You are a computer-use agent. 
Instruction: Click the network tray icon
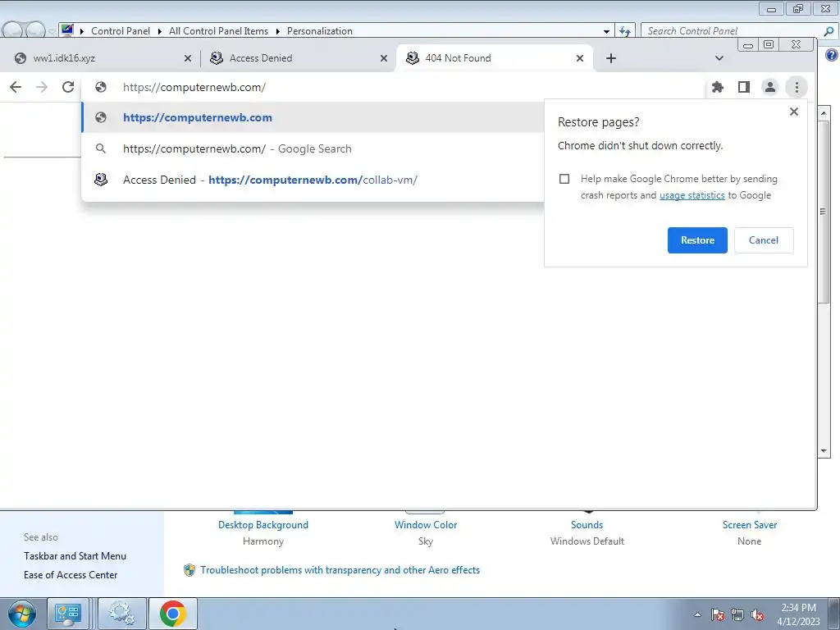point(737,614)
